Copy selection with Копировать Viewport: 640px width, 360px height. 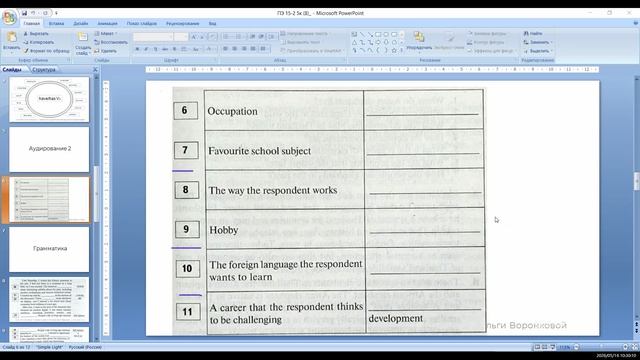click(38, 42)
